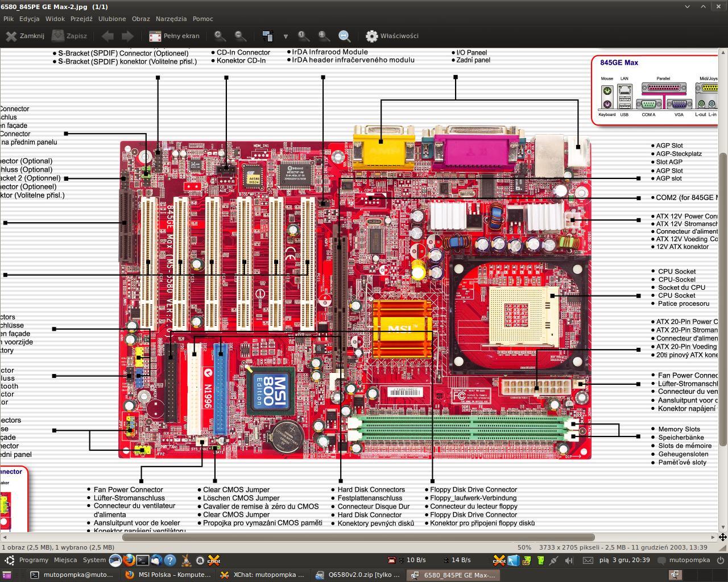Click the green tray icon beside GG

tap(540, 560)
